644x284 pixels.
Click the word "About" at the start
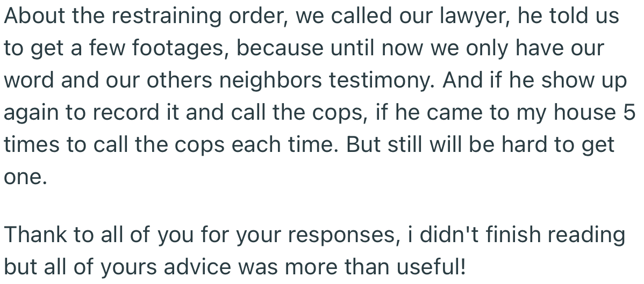point(35,17)
